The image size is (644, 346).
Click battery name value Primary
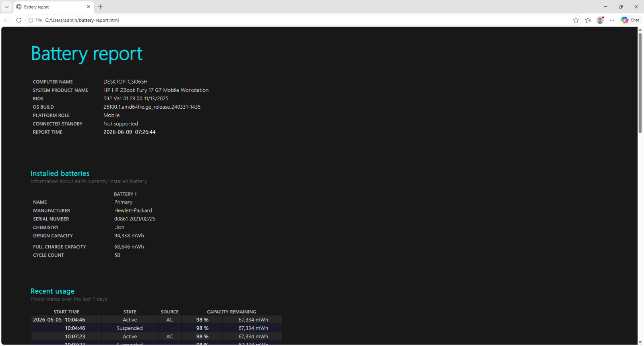pyautogui.click(x=123, y=202)
